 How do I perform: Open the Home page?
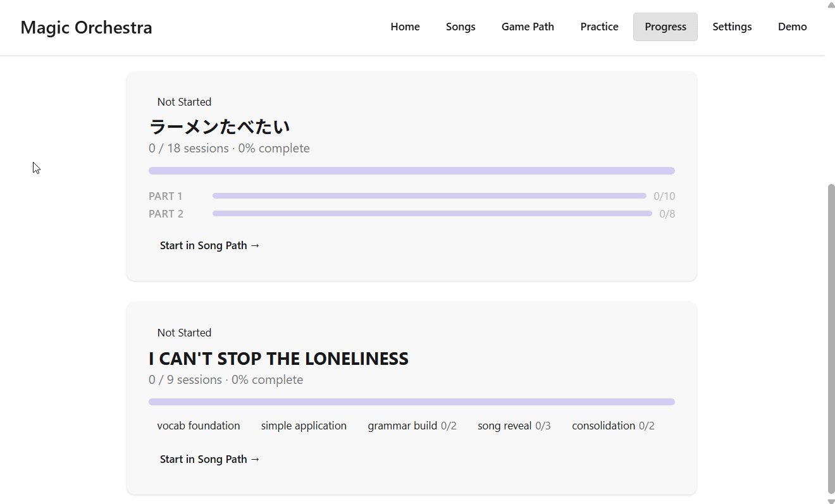(405, 27)
